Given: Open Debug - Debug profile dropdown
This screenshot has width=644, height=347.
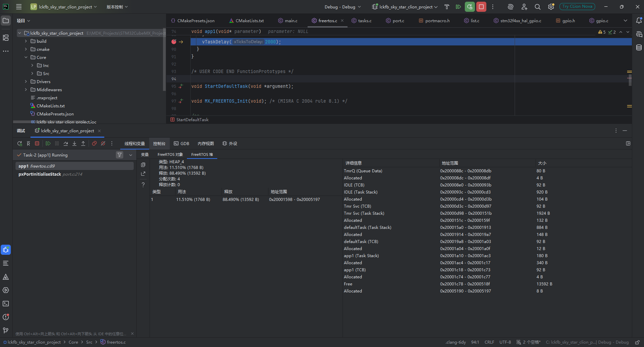Looking at the screenshot, I should click(x=343, y=7).
